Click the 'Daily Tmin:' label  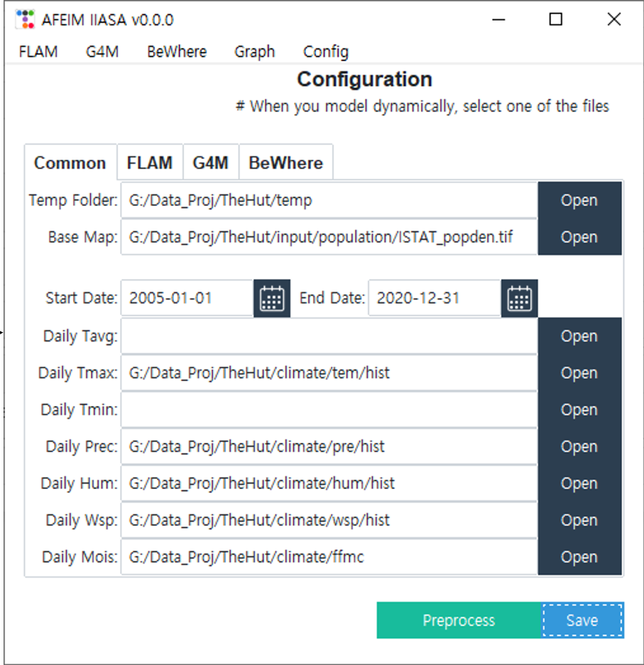pyautogui.click(x=80, y=410)
